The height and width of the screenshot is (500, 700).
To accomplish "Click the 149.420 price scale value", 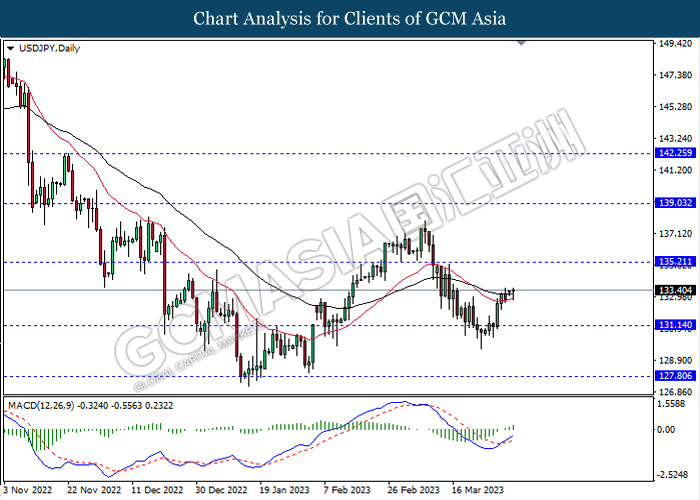I will [x=676, y=44].
